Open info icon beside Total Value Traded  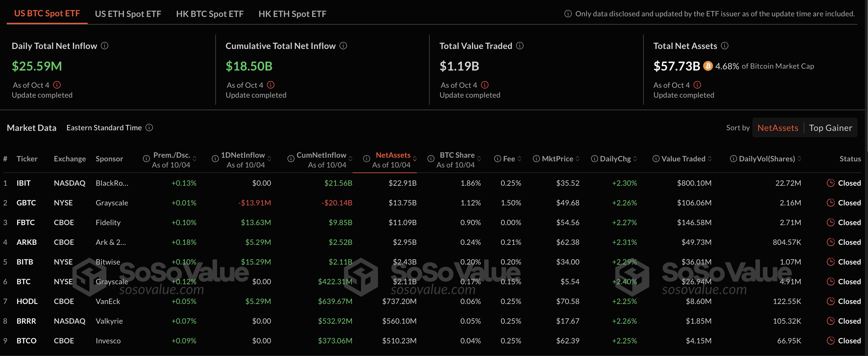(x=520, y=46)
